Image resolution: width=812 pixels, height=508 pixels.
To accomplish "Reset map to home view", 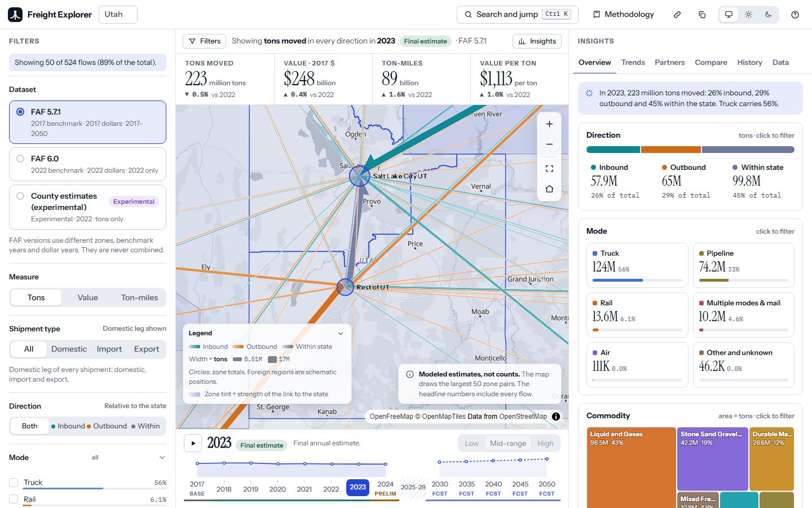I will point(549,189).
